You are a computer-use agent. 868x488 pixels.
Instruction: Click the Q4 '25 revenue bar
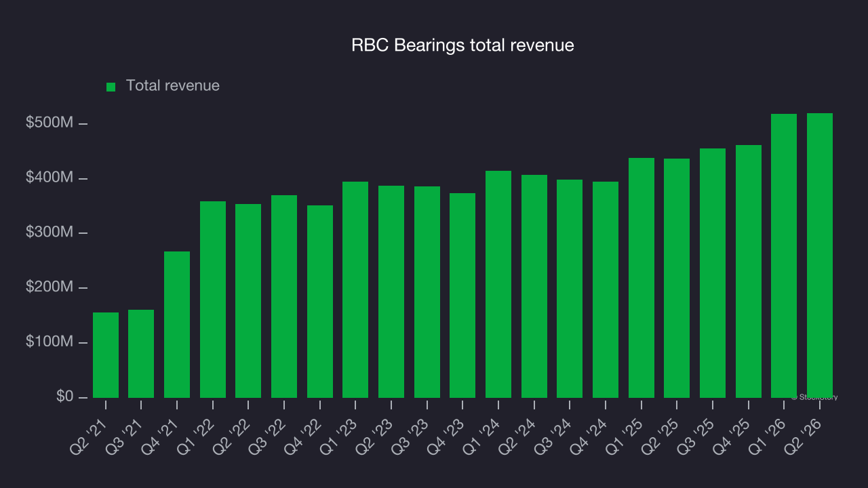(749, 272)
